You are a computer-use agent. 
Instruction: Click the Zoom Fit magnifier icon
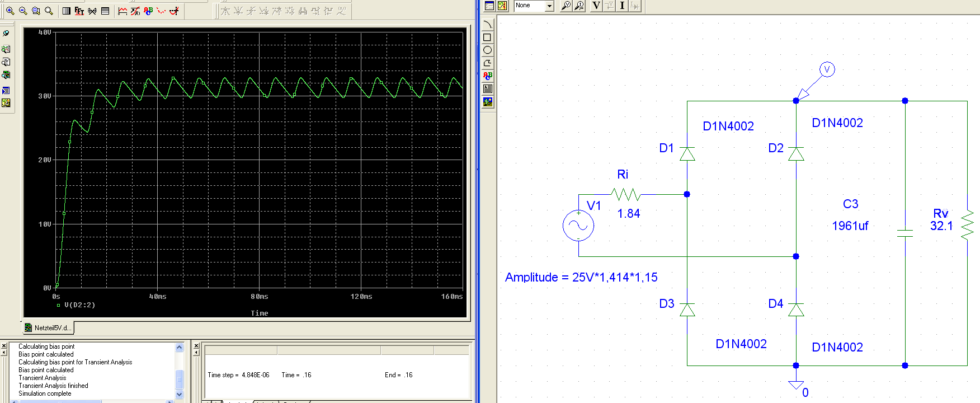(49, 11)
